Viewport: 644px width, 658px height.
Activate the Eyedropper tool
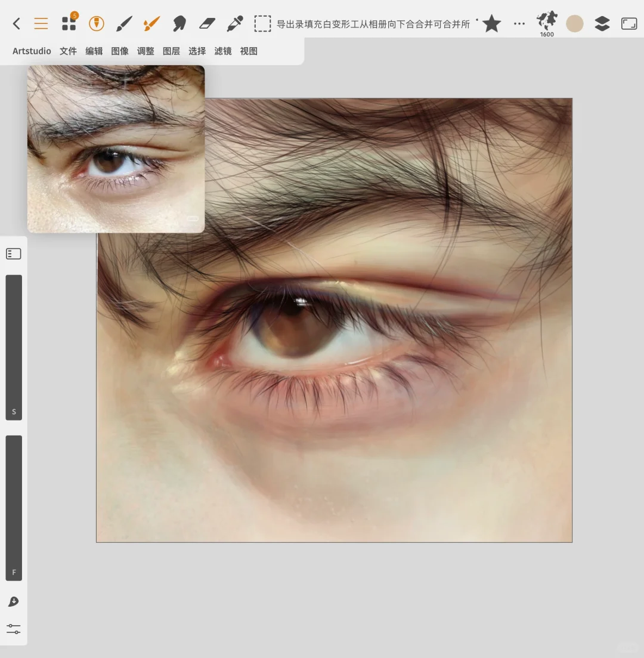[x=234, y=24]
